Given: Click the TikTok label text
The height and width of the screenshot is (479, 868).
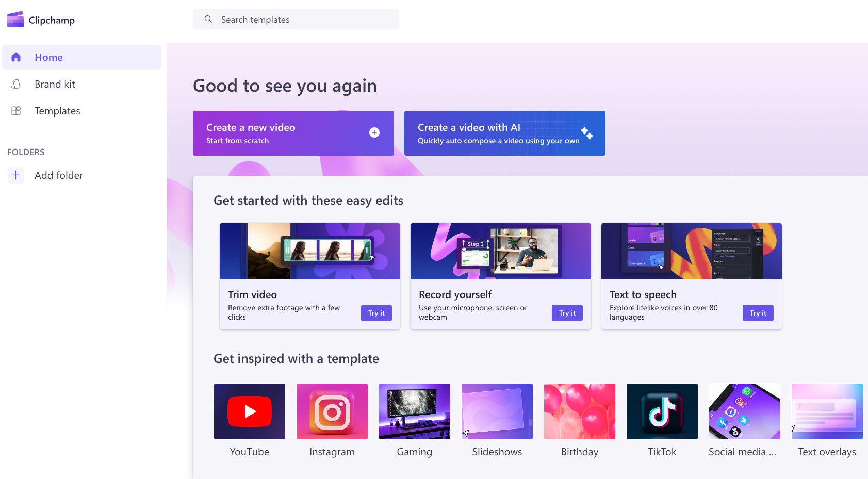Looking at the screenshot, I should 662,452.
